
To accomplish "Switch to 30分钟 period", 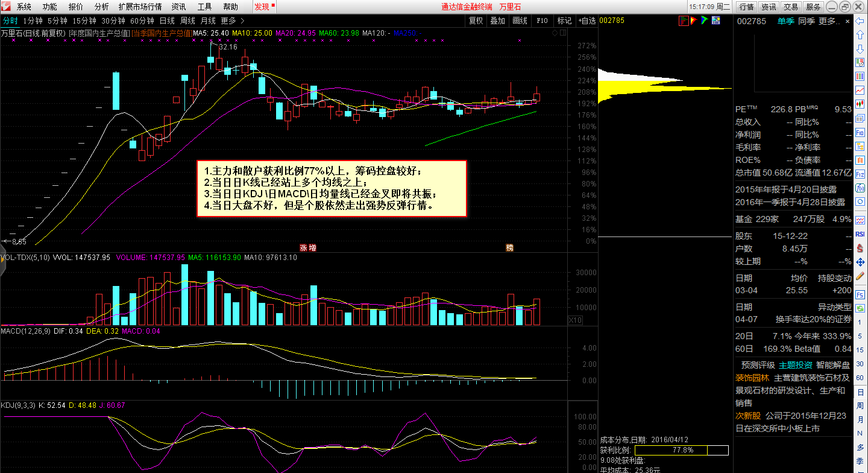I will pyautogui.click(x=113, y=21).
